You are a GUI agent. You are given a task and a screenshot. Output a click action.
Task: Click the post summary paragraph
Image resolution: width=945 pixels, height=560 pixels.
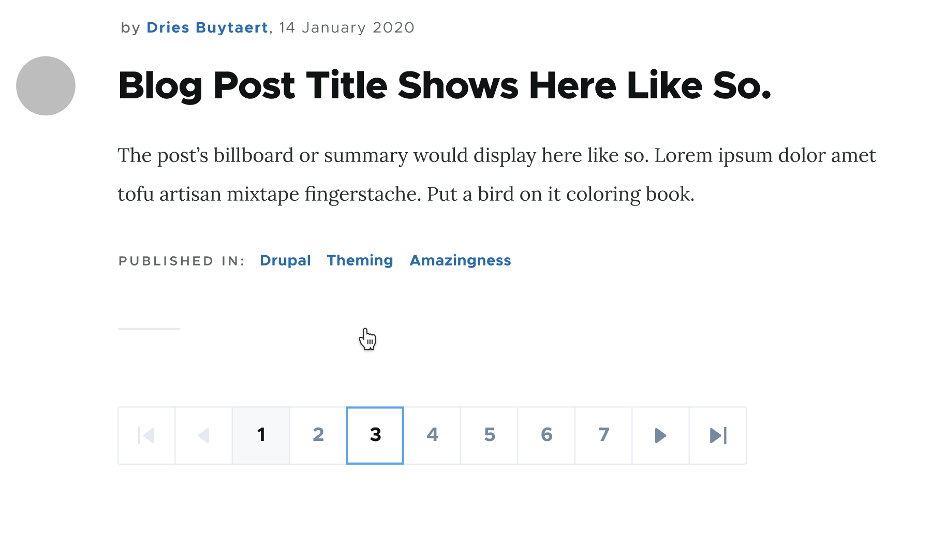point(497,174)
